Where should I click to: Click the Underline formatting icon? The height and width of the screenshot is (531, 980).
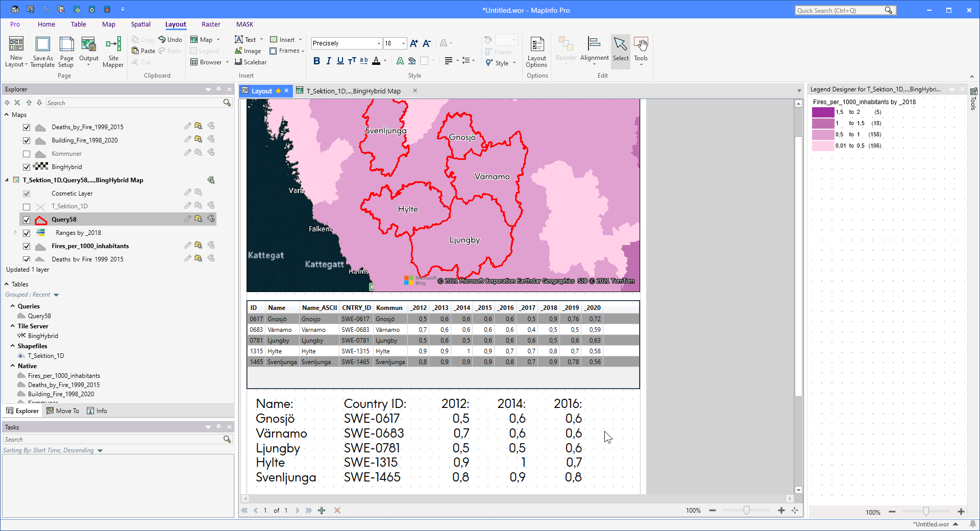(x=340, y=61)
